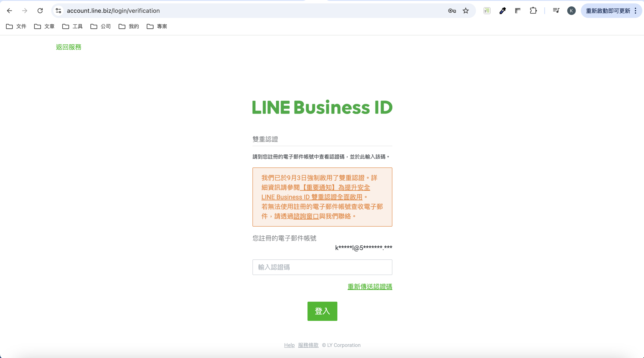This screenshot has height=358, width=644.
Task: Click the browser forward arrow
Action: pyautogui.click(x=25, y=11)
